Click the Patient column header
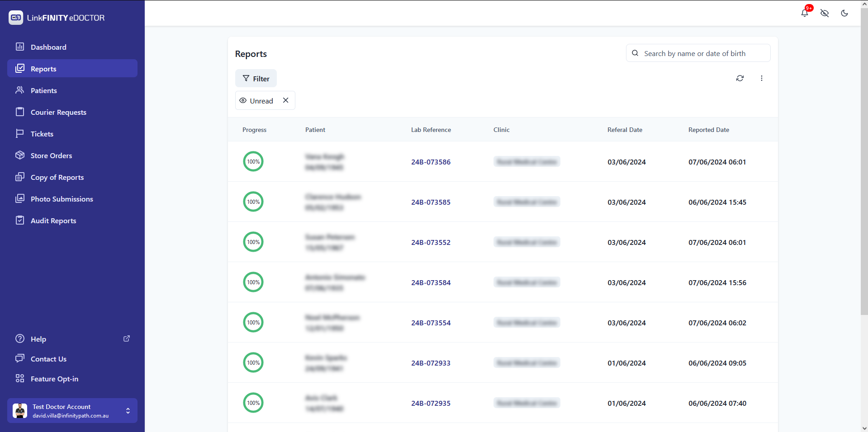Image resolution: width=868 pixels, height=432 pixels. (315, 130)
